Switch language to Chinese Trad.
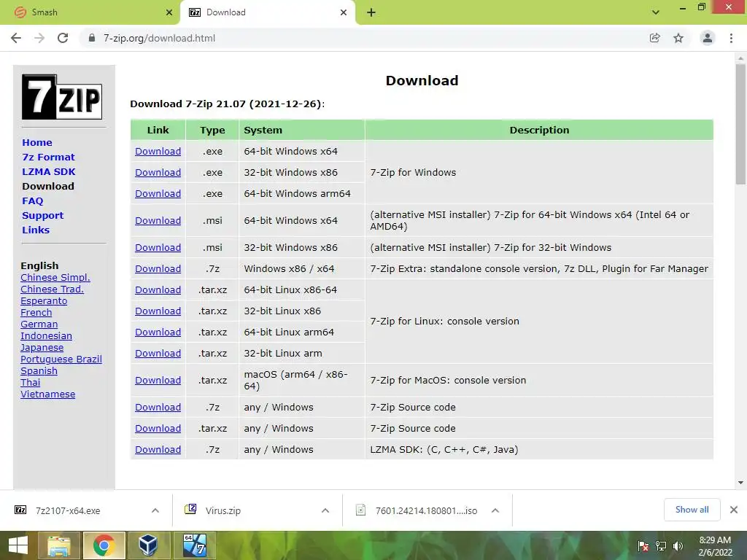 [52, 289]
